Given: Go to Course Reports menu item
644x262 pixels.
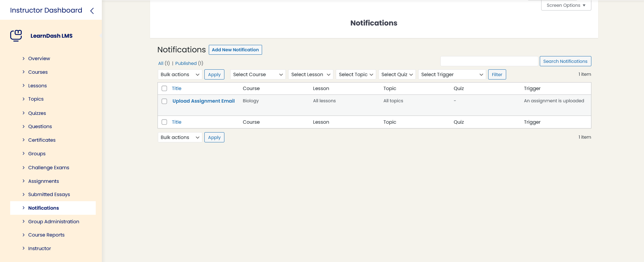Looking at the screenshot, I should (x=46, y=235).
